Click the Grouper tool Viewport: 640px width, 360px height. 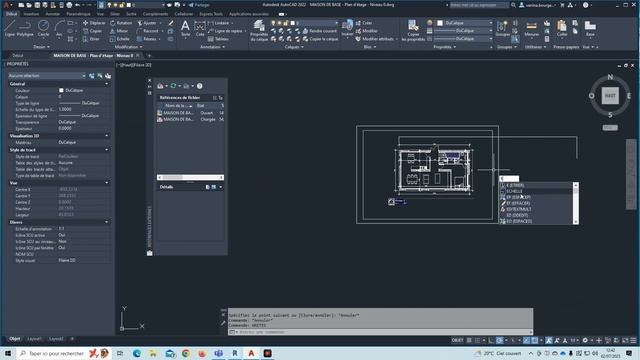coord(502,29)
